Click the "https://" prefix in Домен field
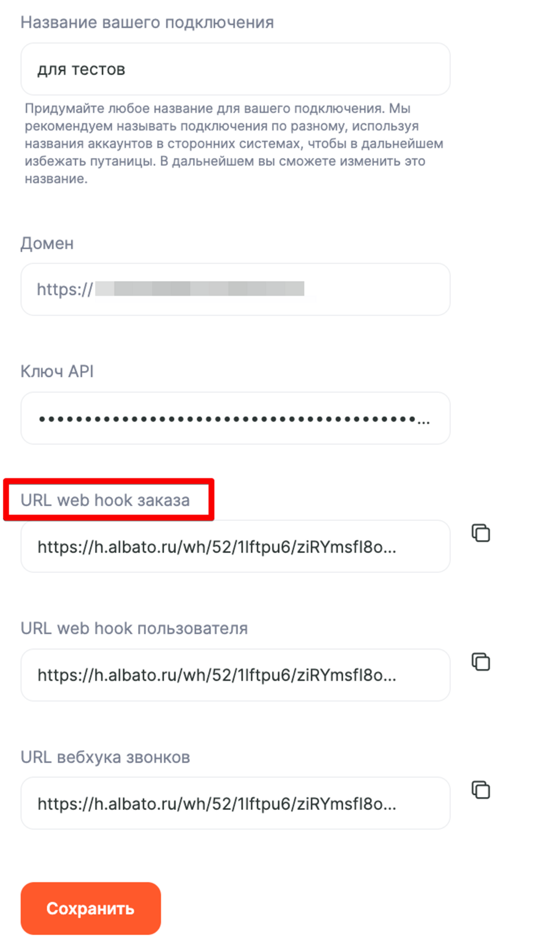 pyautogui.click(x=64, y=289)
